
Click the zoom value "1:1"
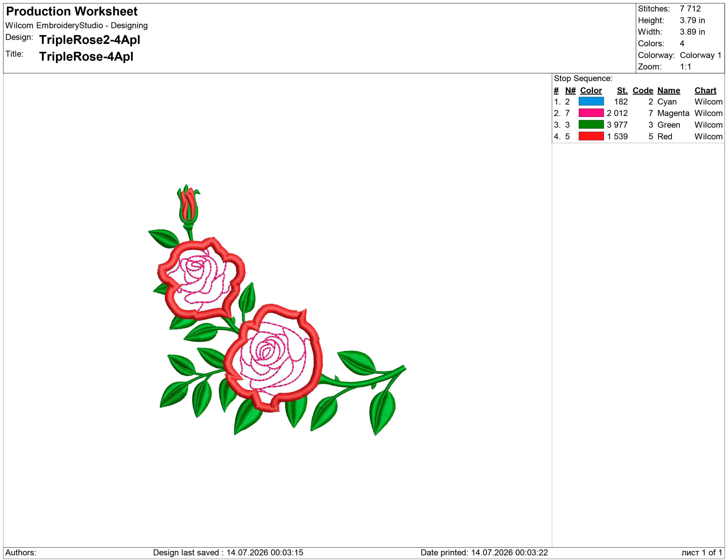point(685,67)
